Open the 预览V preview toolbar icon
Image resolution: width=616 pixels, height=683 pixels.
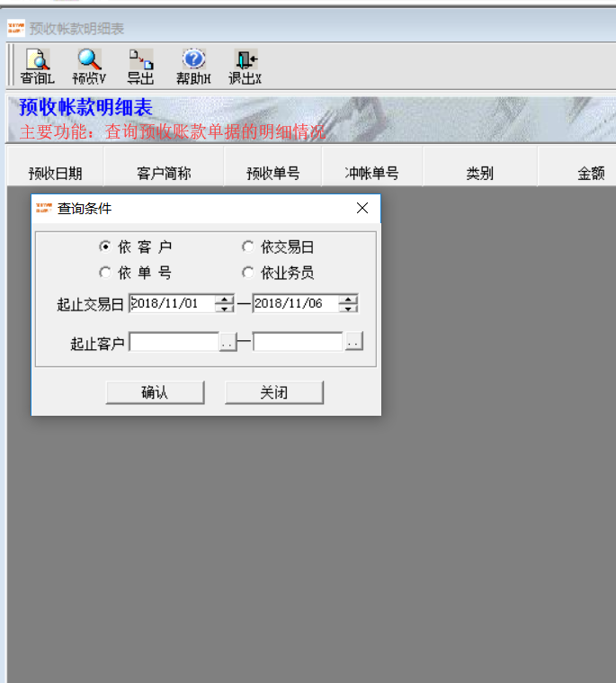tap(89, 67)
